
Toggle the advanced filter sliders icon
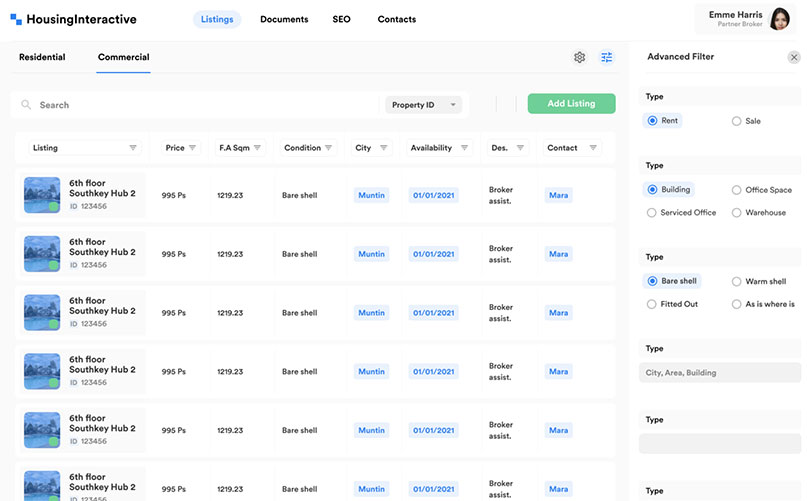coord(607,57)
